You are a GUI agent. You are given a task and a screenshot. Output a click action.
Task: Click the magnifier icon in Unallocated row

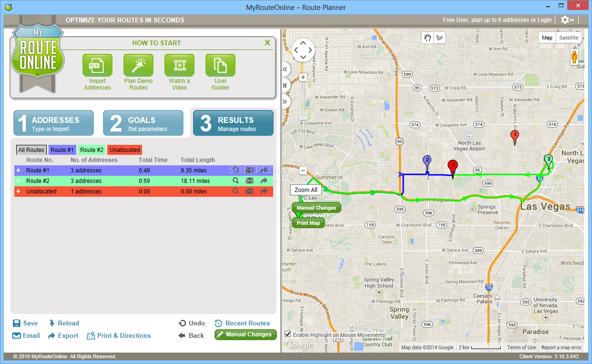pos(235,191)
